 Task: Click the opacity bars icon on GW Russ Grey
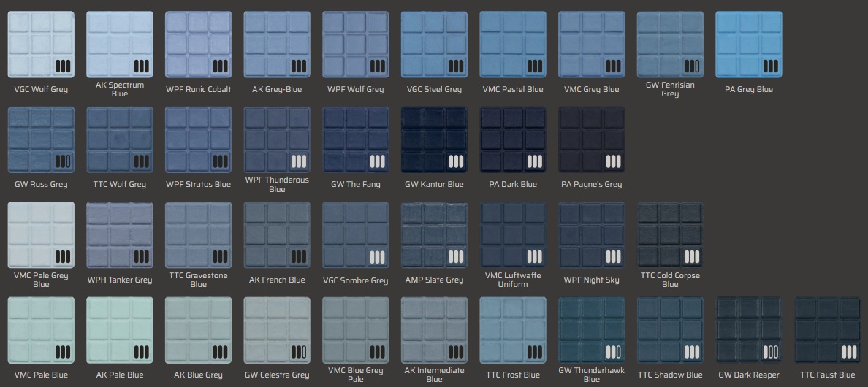point(63,161)
